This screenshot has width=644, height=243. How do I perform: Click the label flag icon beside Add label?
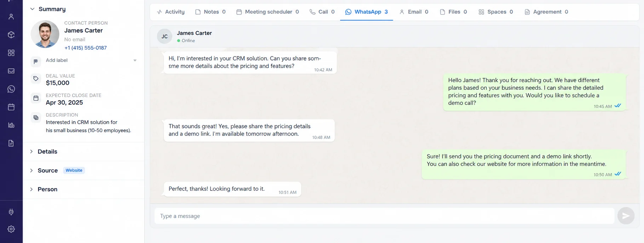36,61
